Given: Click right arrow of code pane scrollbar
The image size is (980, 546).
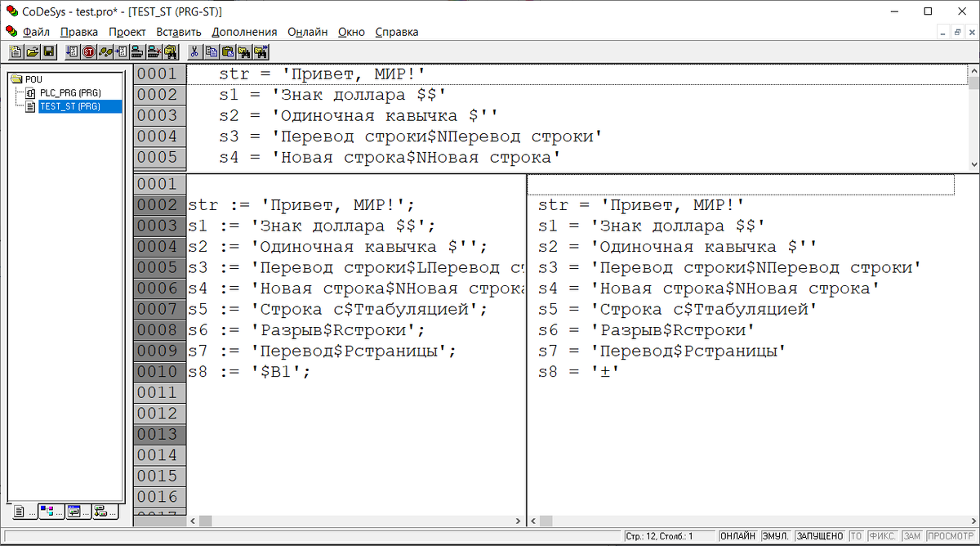Looking at the screenshot, I should click(x=520, y=521).
